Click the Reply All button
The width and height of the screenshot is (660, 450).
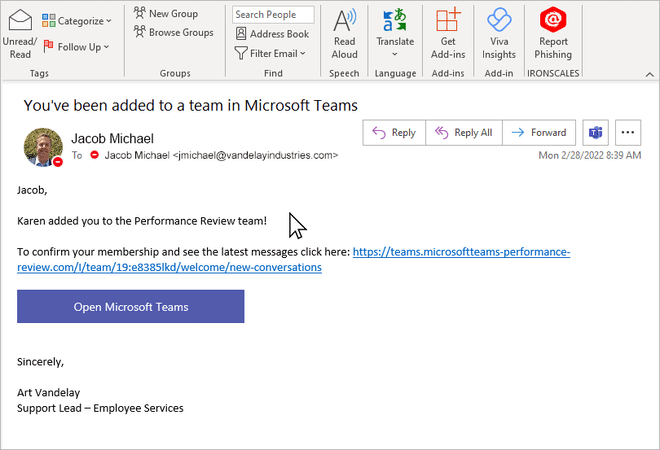coord(463,132)
